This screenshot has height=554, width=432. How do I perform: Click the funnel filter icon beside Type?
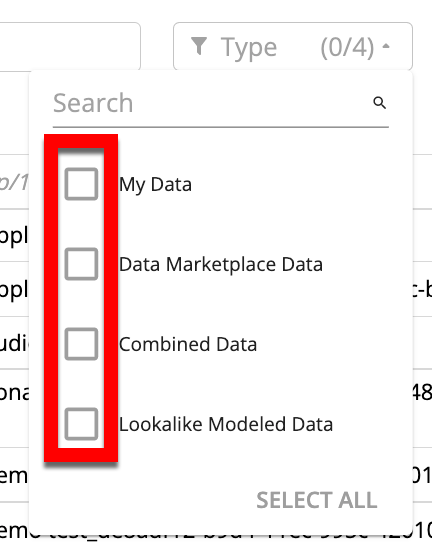point(199,46)
